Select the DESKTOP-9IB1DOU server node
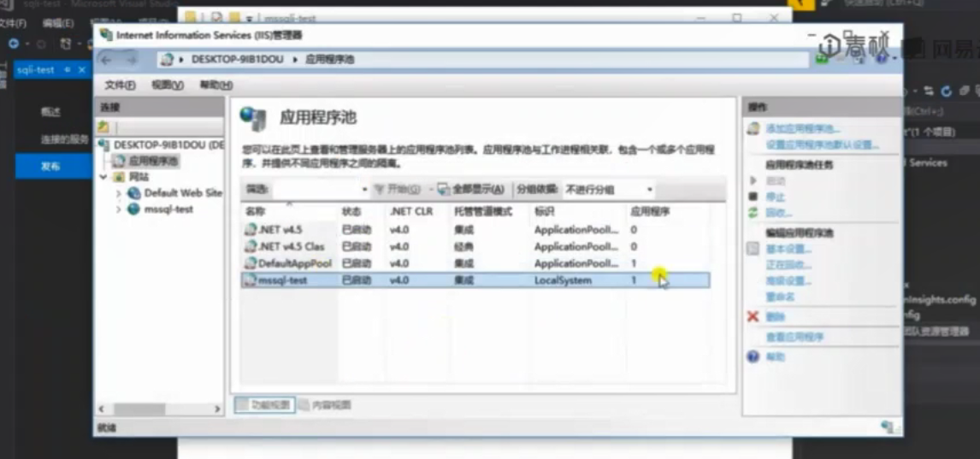 (162, 145)
